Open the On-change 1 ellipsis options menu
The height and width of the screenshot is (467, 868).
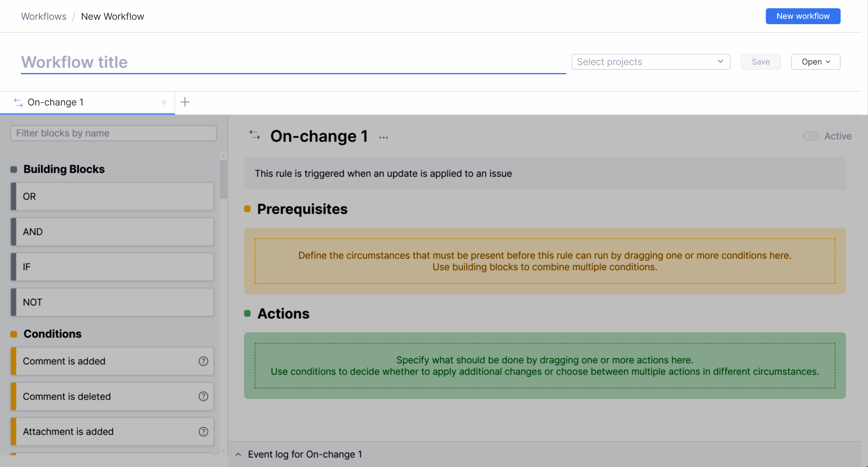tap(383, 137)
